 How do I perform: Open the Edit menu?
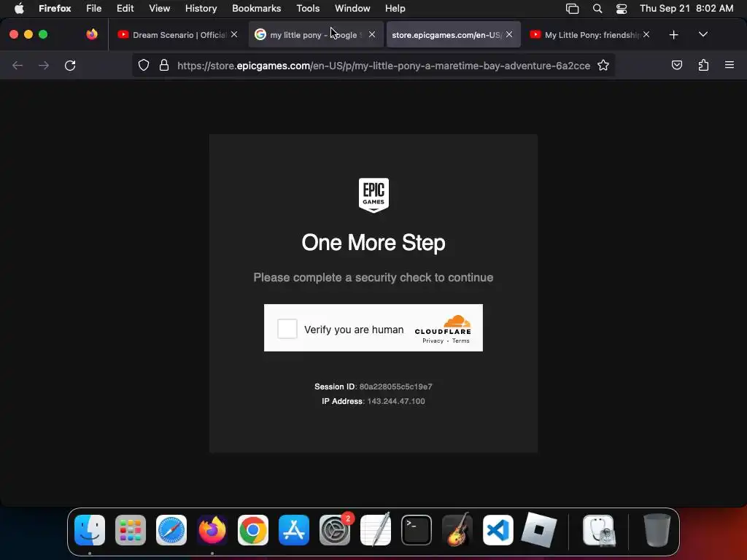[x=125, y=8]
